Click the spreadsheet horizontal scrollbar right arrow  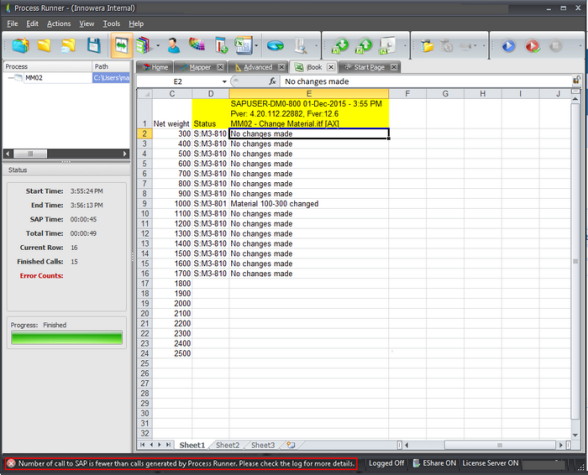[561, 445]
